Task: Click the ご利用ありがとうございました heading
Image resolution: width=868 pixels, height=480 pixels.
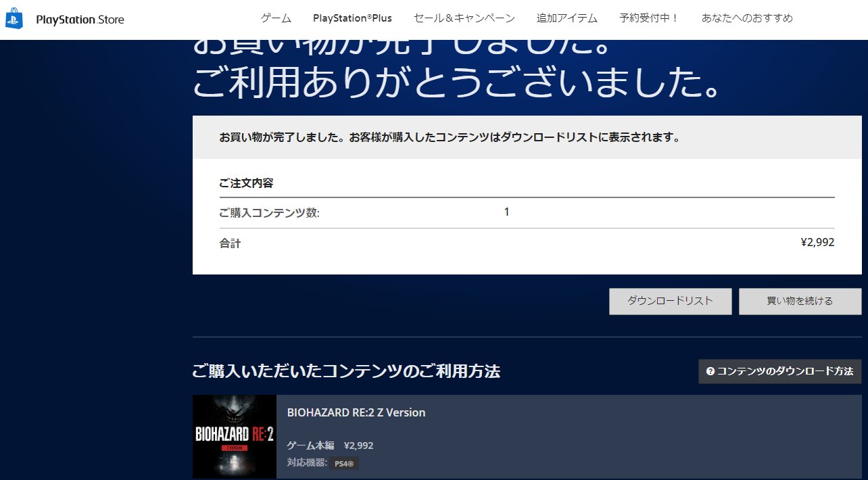Action: point(456,83)
